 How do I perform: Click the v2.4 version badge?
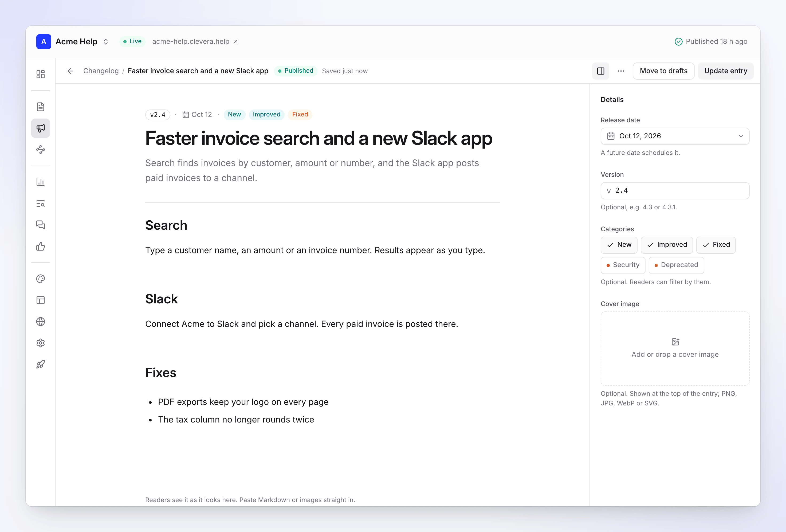158,115
